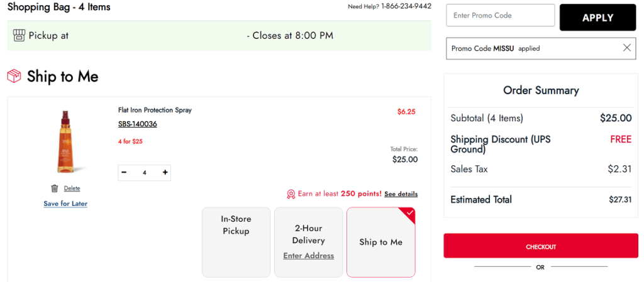Click the Flat Iron Protection Spray thumbnail
Image resolution: width=644 pixels, height=282 pixels.
coord(65,141)
